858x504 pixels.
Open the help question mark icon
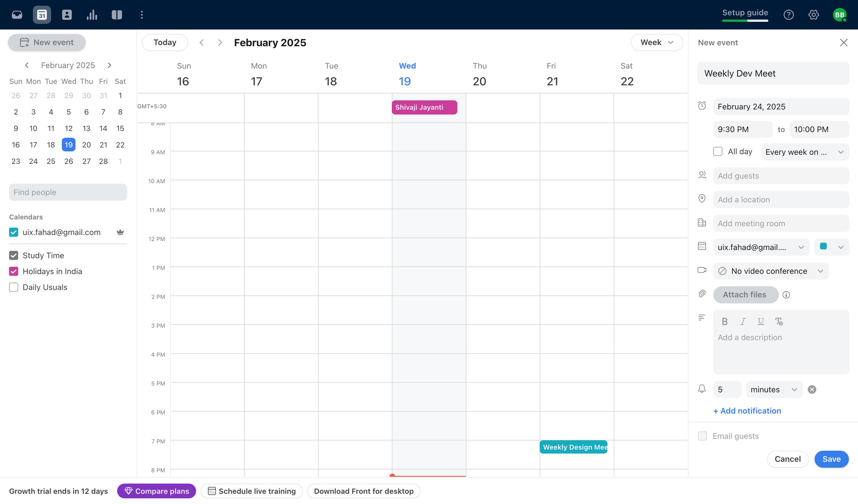789,15
